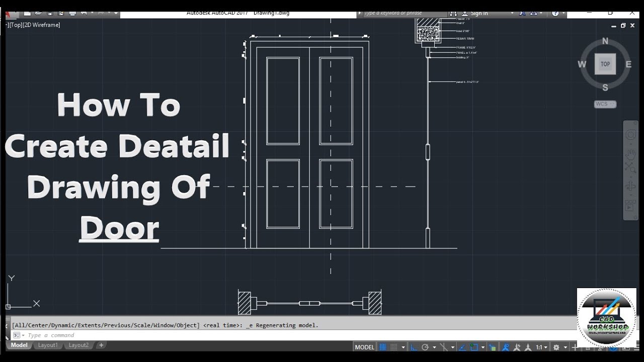Toggle polar tracking in status bar
Viewport: 644px width, 362px height.
point(425,347)
